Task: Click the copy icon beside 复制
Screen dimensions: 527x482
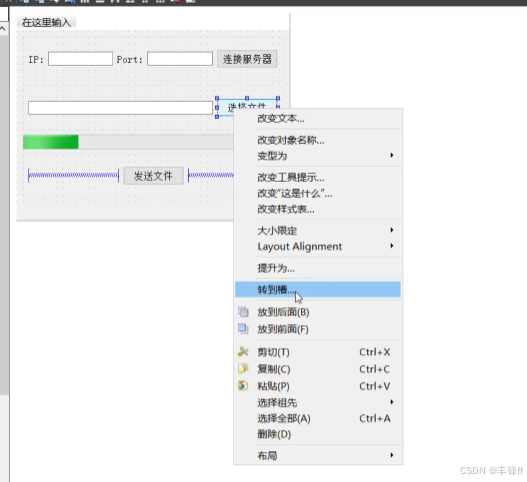Action: tap(243, 369)
